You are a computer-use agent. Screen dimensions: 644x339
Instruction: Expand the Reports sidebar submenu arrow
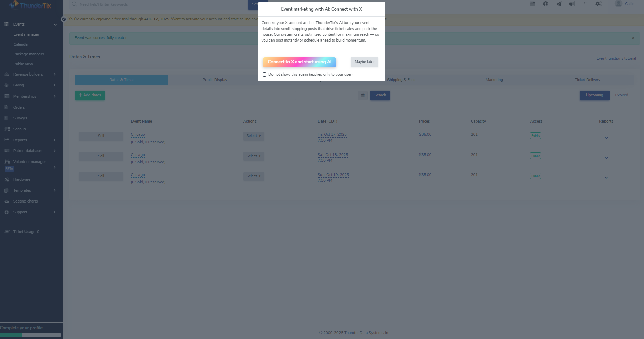tap(55, 140)
